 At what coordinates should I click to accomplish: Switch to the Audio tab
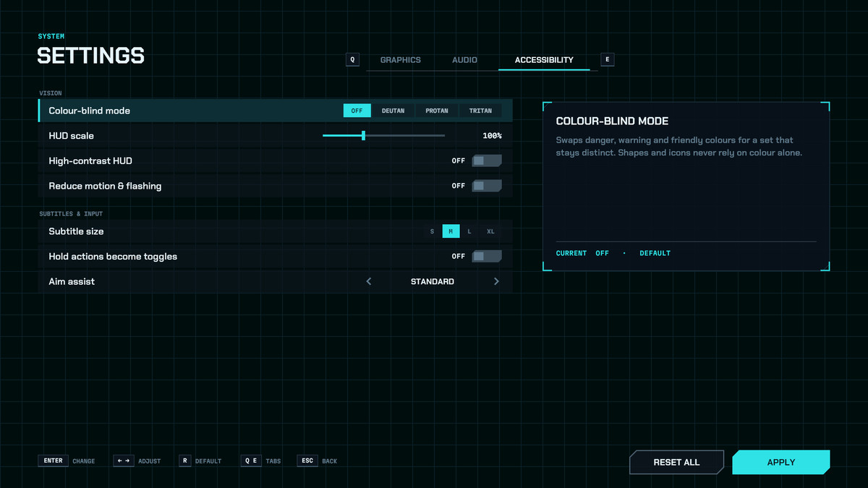pos(464,60)
